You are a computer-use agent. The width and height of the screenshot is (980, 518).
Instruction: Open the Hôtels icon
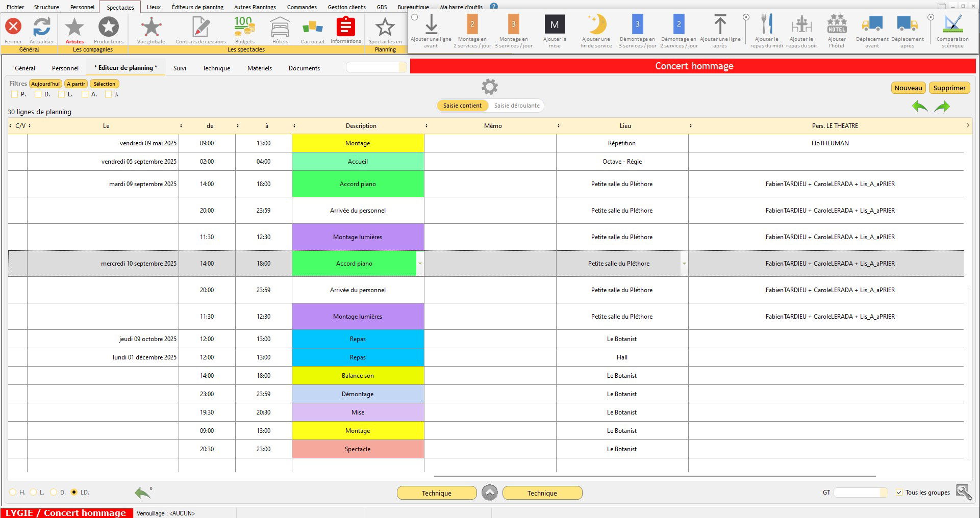point(280,27)
